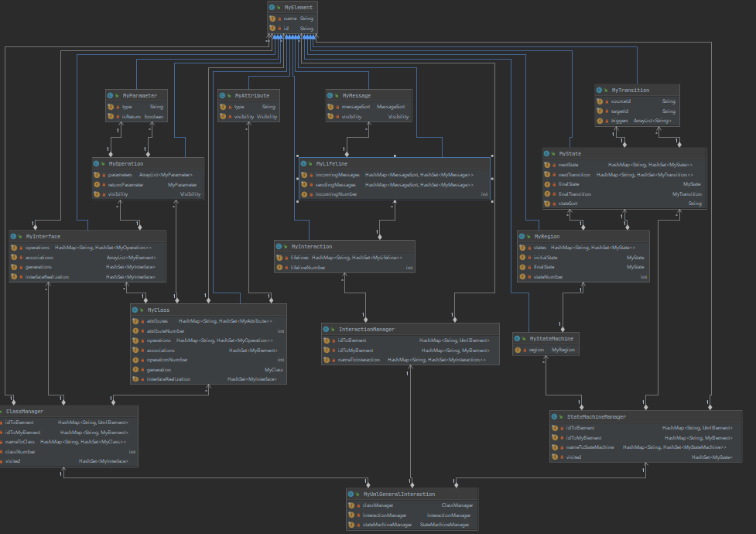Image resolution: width=756 pixels, height=534 pixels.
Task: Click the field icon next to lifelineNumber in MyInteraction
Action: (279, 267)
